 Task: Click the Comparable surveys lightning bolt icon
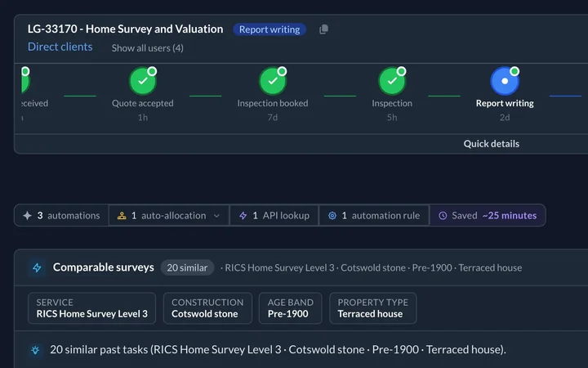point(37,267)
